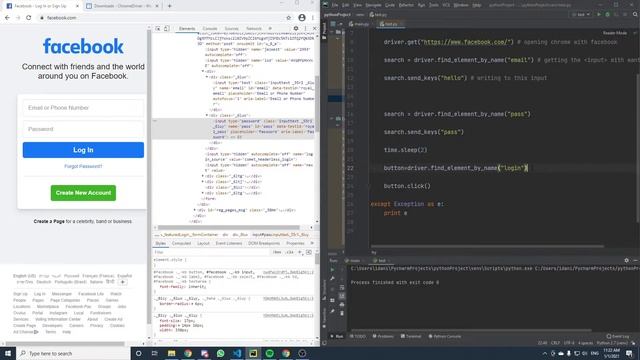The width and height of the screenshot is (640, 360).
Task: Open the PyCharm File menu
Action: coord(335,5)
